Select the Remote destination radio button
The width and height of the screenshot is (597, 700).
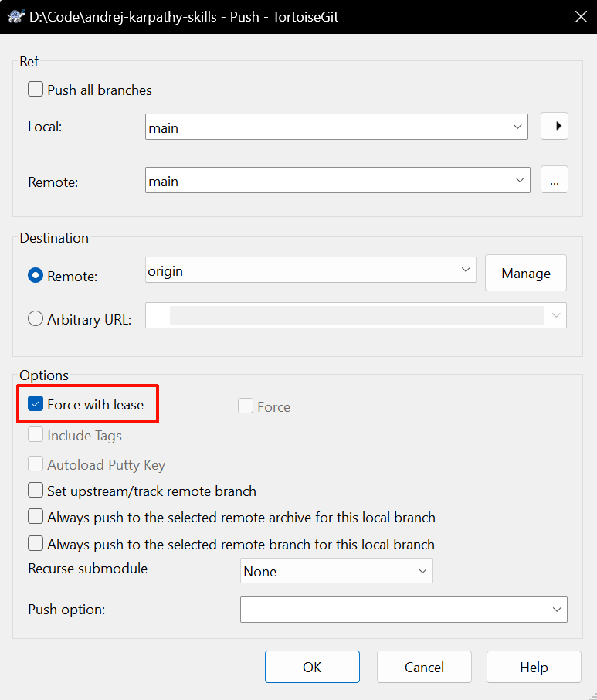click(36, 276)
